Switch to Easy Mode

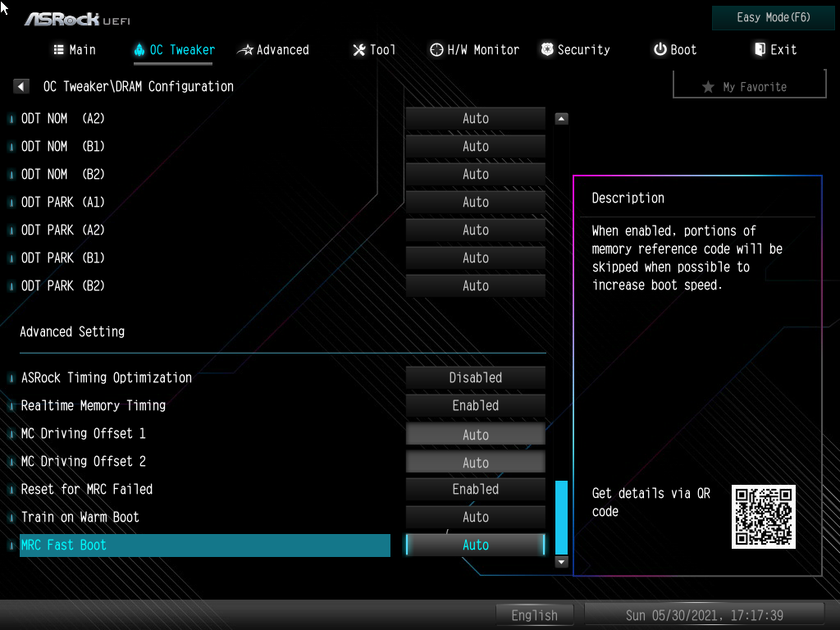[772, 17]
